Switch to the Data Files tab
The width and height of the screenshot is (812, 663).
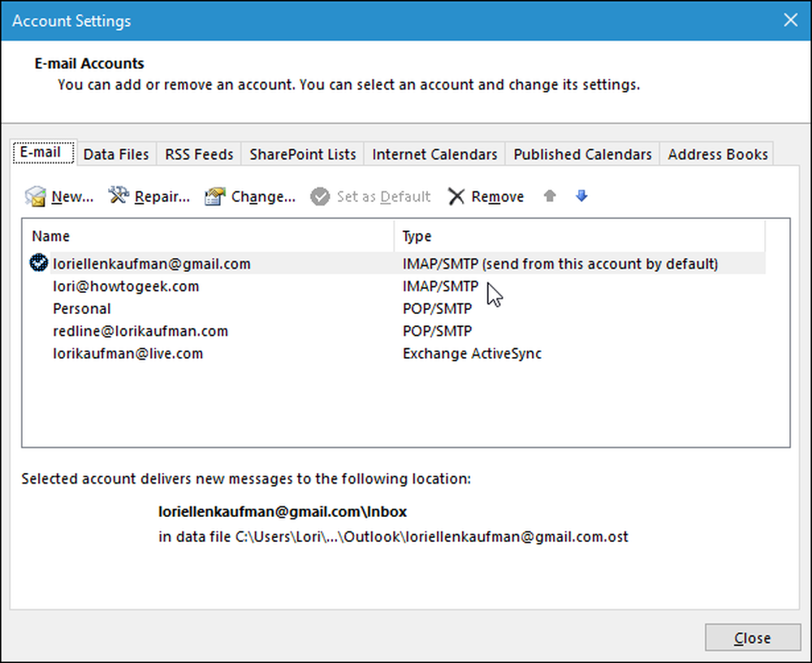click(x=116, y=154)
